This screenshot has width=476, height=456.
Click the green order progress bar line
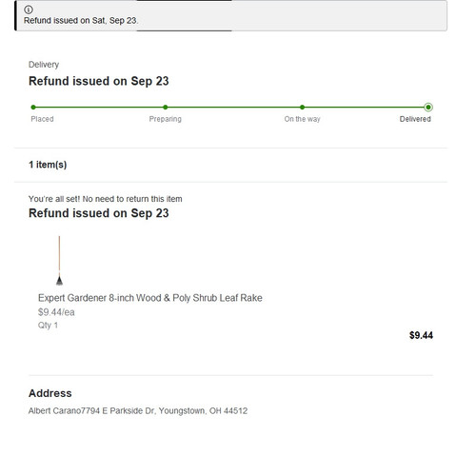230,108
